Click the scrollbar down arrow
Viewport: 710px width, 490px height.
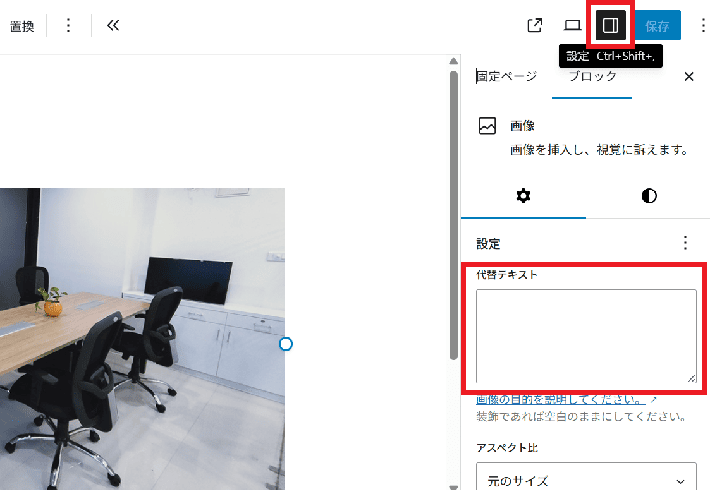(x=454, y=486)
